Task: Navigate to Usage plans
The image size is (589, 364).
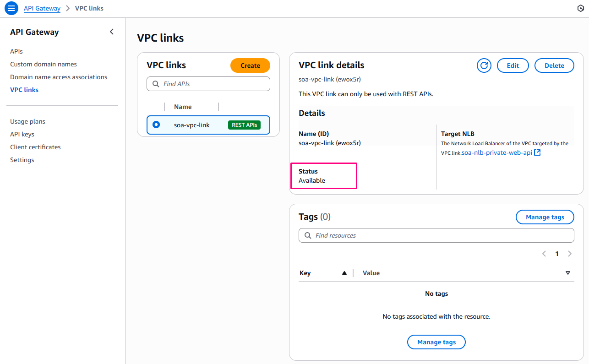Action: click(x=27, y=121)
